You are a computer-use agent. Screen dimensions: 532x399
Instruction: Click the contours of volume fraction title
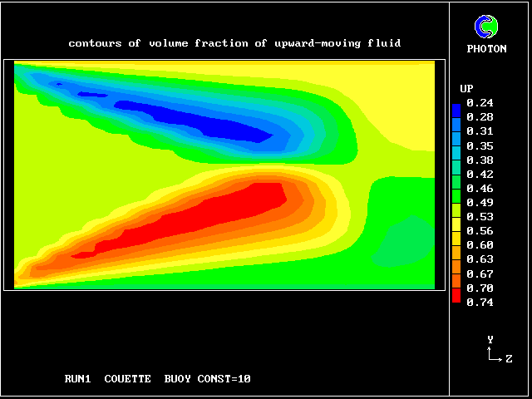(x=234, y=43)
